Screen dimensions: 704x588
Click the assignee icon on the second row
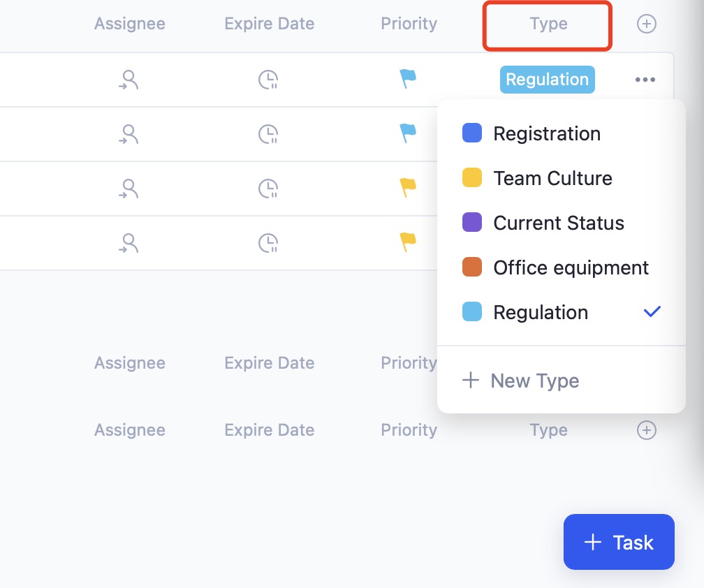coord(129,133)
